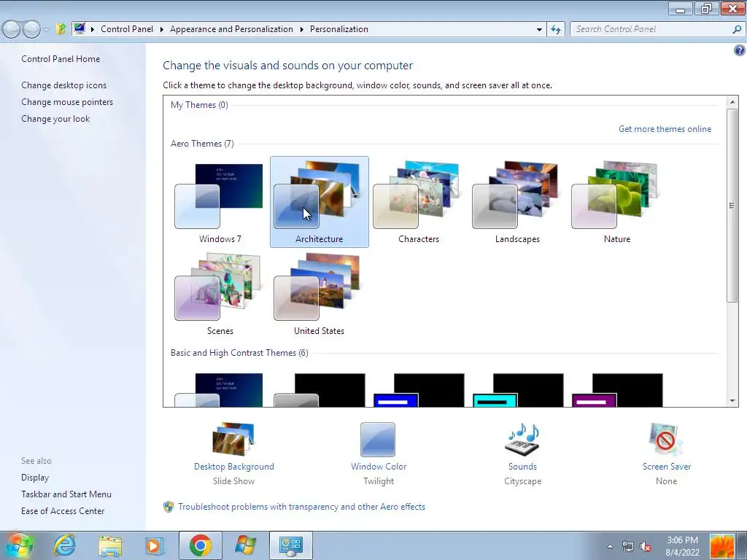747x560 pixels.
Task: Expand arrow before Control Panel breadcrumb
Action: (93, 29)
